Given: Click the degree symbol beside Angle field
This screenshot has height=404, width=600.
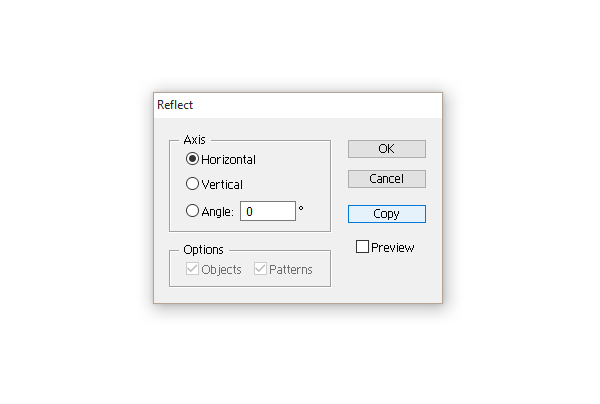Looking at the screenshot, I should (301, 208).
